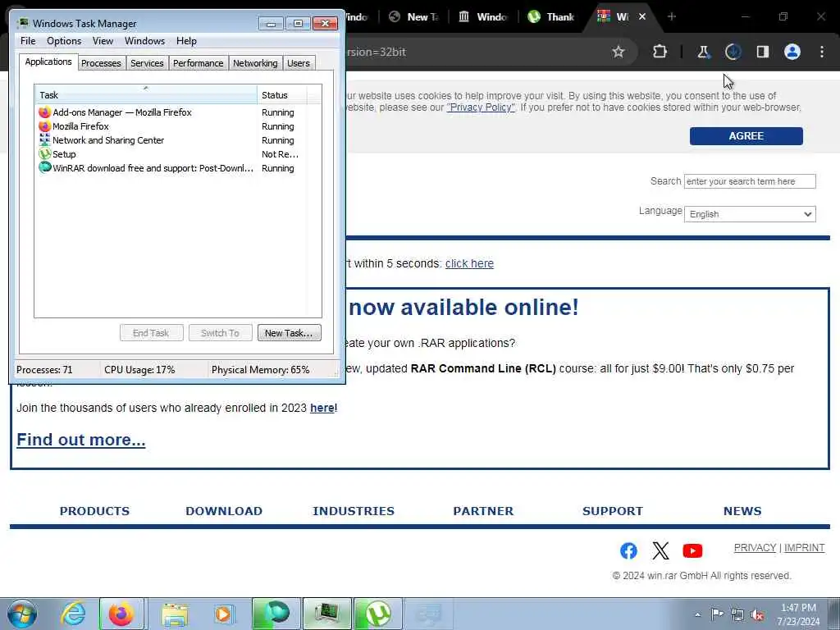Open Firefox from the taskbar
Screen dimensions: 840x630
121,614
